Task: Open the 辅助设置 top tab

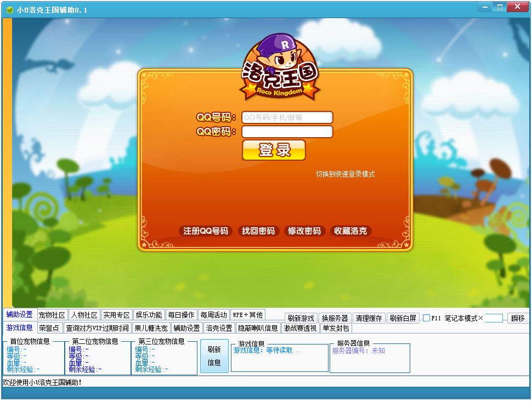Action: click(x=19, y=314)
